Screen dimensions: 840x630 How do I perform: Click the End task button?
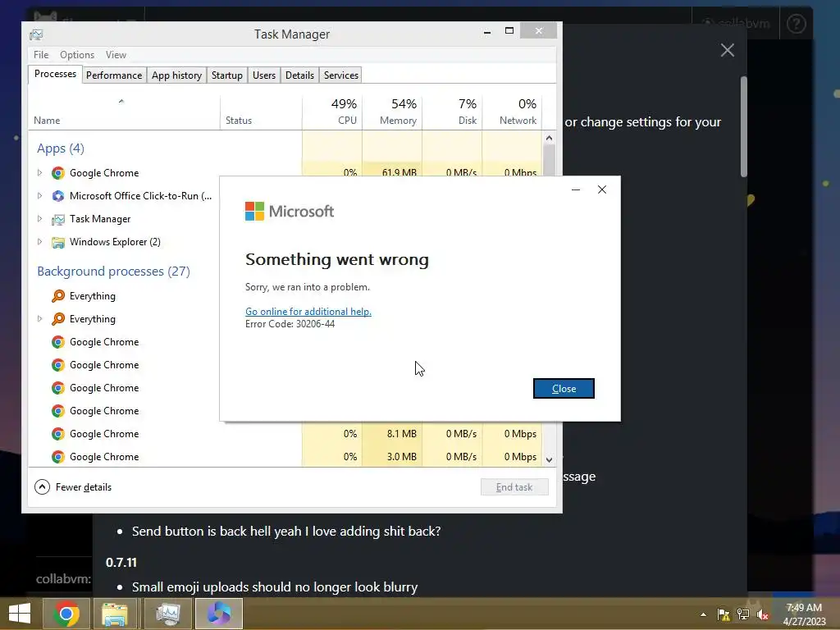(514, 487)
